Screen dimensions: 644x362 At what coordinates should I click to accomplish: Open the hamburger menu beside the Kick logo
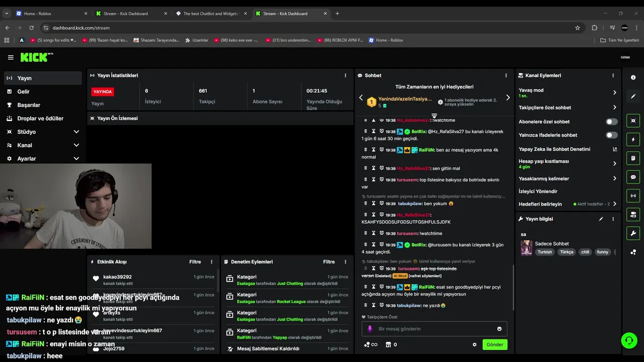coord(11,57)
